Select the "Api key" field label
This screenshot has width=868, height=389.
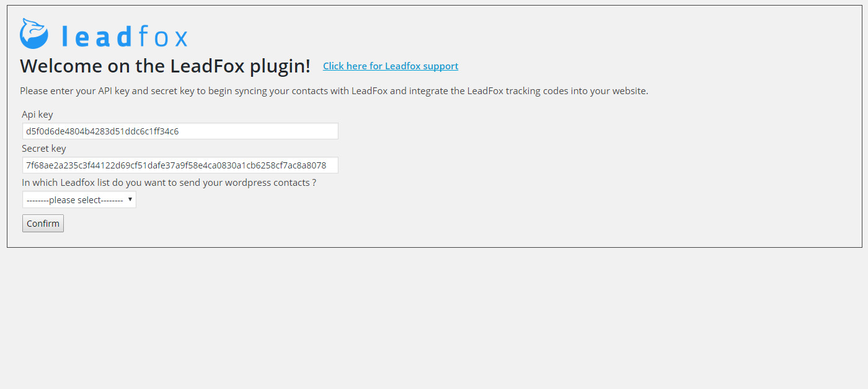(37, 115)
